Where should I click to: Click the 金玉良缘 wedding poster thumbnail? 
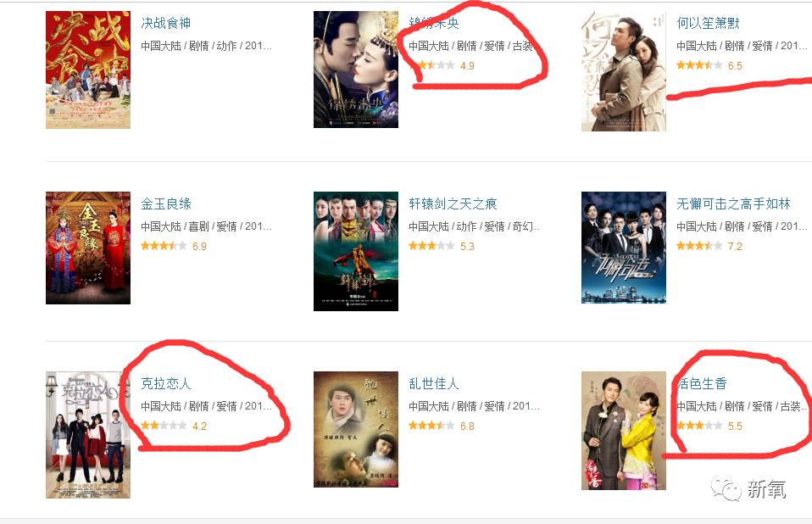[x=88, y=248]
